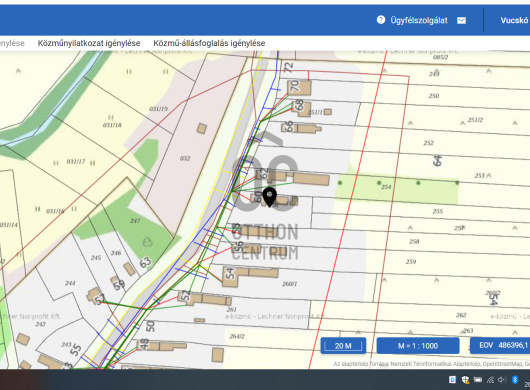Click the EOV coordinate display box
Screen dimensions: 530x390
tap(500, 345)
